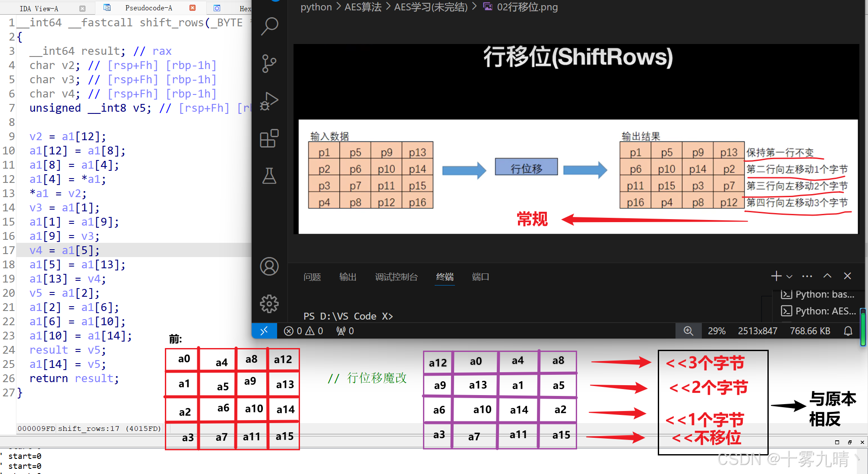Toggle the notifications bell
The height and width of the screenshot is (474, 868).
pos(847,331)
